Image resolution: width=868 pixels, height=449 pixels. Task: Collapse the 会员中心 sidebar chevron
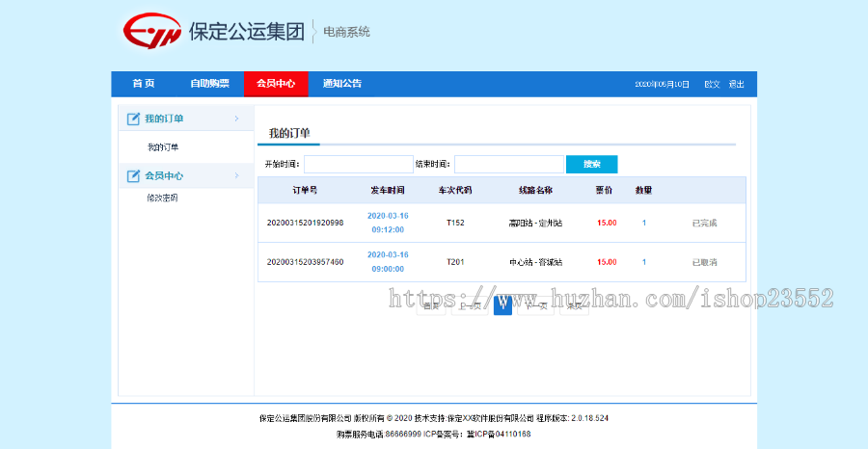pyautogui.click(x=236, y=176)
